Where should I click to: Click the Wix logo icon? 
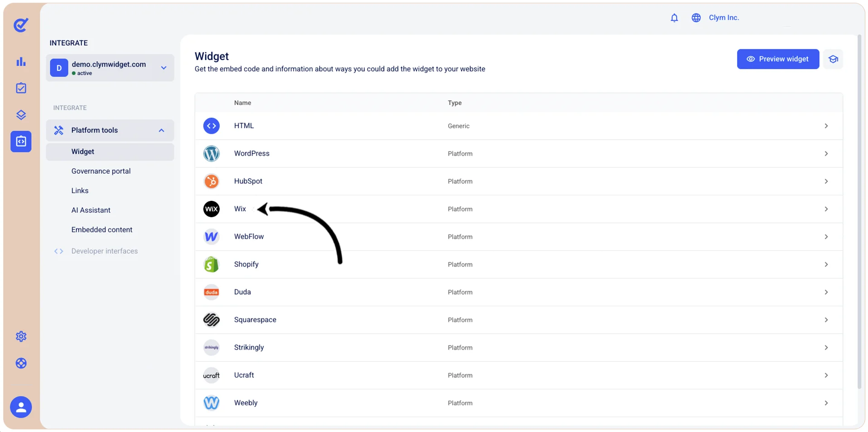tap(211, 209)
